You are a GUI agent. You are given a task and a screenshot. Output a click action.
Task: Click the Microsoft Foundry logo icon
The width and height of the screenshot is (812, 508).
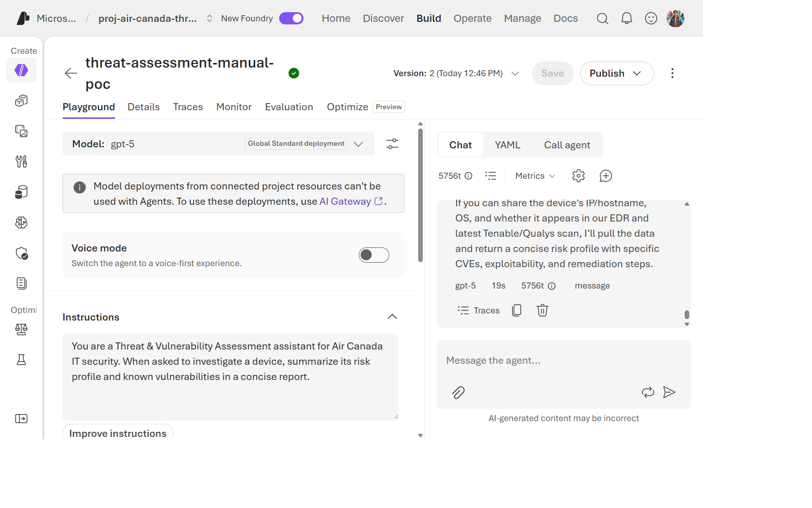23,18
